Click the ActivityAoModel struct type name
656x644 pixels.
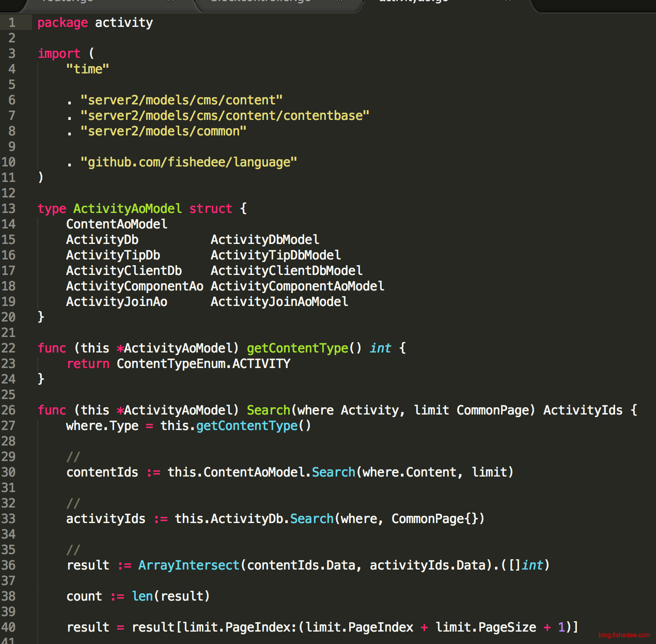[127, 209]
